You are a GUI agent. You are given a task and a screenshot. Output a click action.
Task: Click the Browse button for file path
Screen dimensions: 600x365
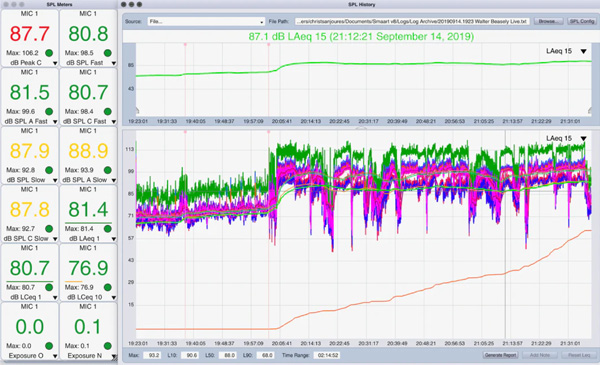548,21
